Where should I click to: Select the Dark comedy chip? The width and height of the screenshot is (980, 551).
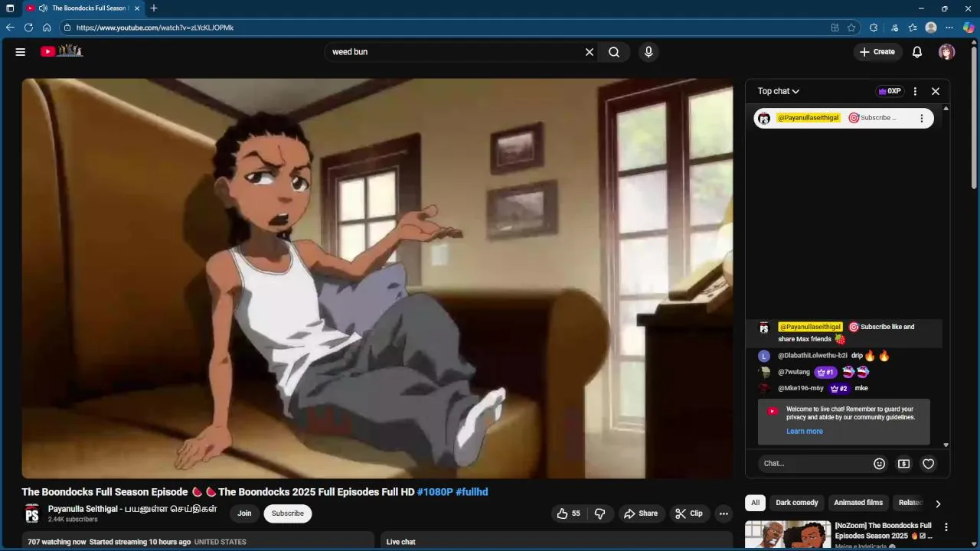pos(797,503)
